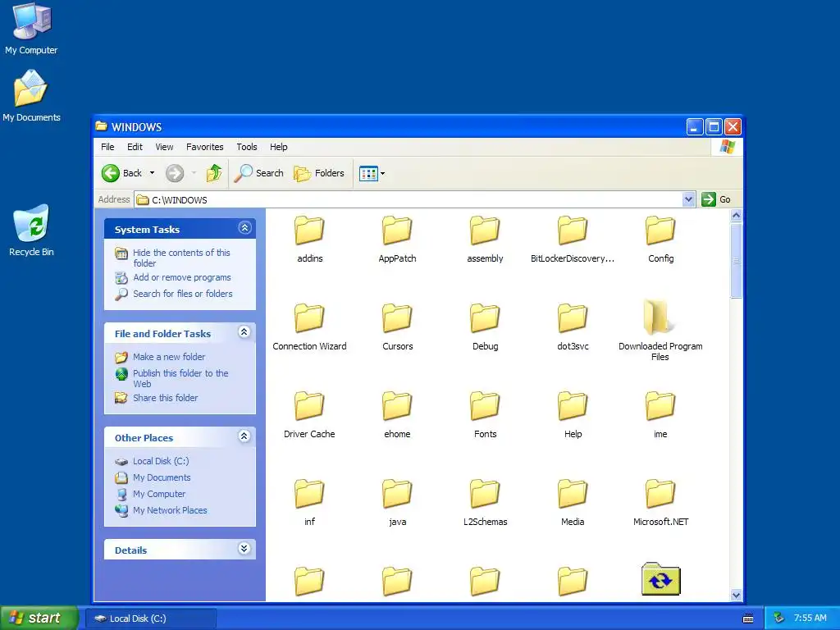
Task: Select the Driver Cache folder
Action: 309,414
